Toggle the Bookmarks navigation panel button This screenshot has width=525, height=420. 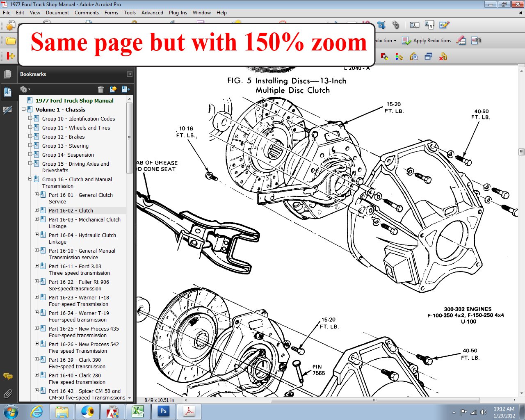(x=7, y=92)
